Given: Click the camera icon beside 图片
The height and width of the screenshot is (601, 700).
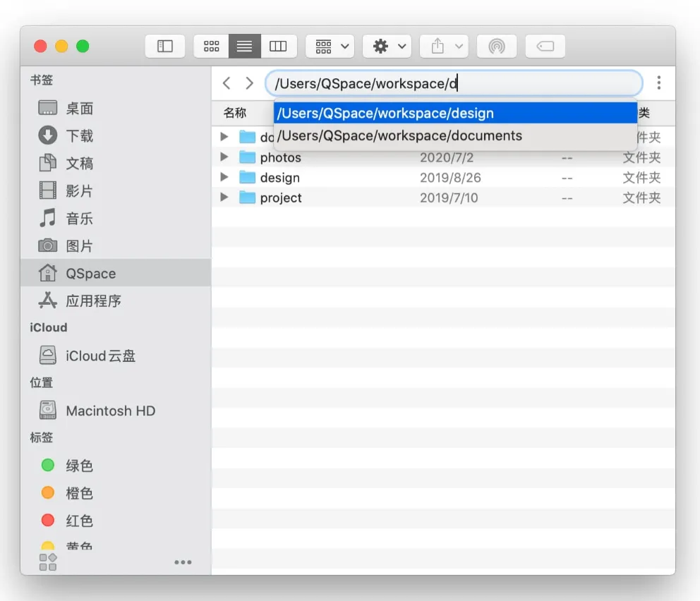Looking at the screenshot, I should tap(48, 245).
